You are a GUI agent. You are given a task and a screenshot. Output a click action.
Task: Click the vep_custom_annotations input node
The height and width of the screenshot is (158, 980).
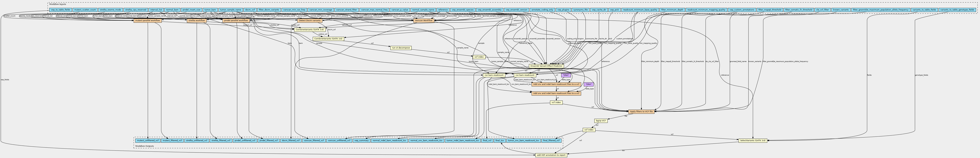click(x=742, y=10)
